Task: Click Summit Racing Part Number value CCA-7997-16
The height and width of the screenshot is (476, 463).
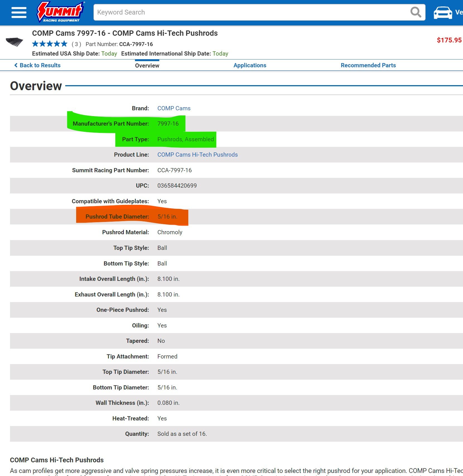Action: (x=174, y=170)
